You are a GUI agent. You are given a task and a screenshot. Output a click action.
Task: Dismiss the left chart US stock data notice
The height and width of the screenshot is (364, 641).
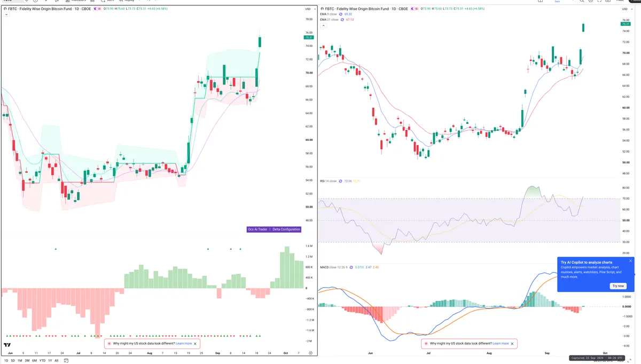point(196,344)
